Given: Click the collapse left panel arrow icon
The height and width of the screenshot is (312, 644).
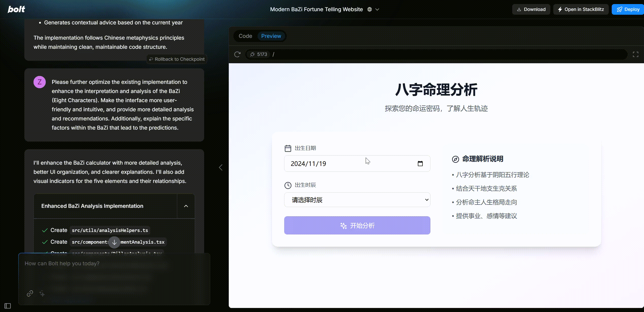Looking at the screenshot, I should [x=221, y=168].
